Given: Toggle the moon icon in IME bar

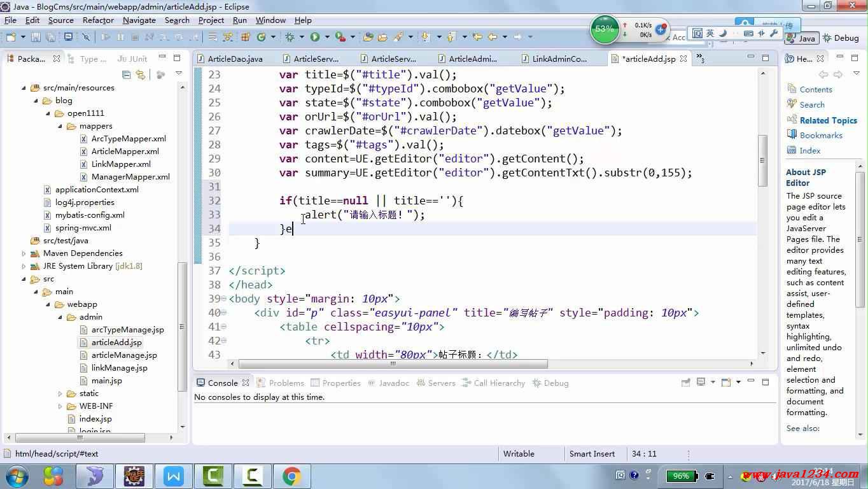Looking at the screenshot, I should 723,33.
